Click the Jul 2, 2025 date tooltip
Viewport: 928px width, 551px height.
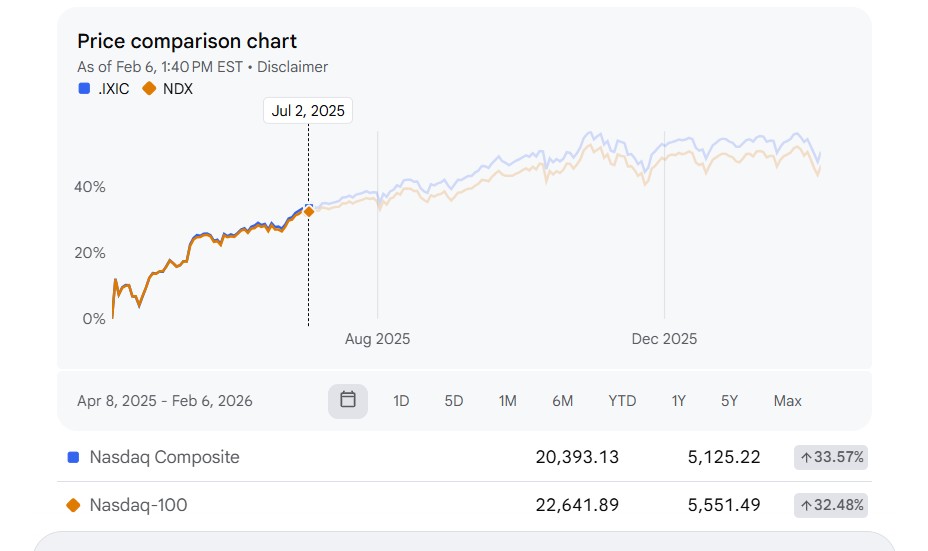[308, 111]
